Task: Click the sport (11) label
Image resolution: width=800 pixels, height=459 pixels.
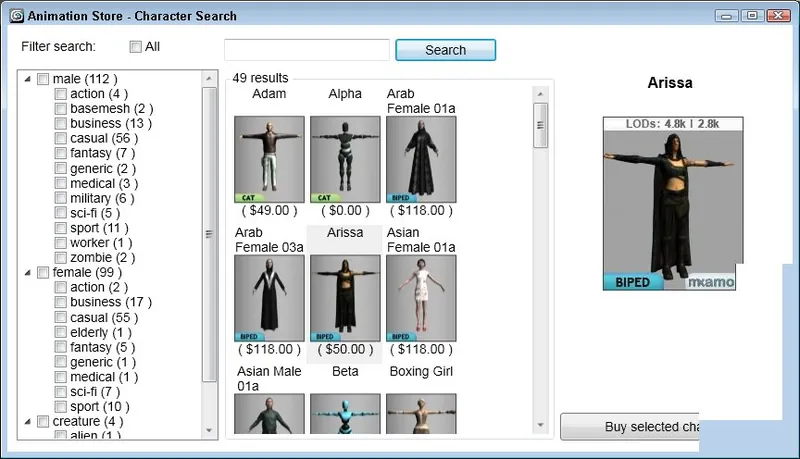Action: (99, 228)
